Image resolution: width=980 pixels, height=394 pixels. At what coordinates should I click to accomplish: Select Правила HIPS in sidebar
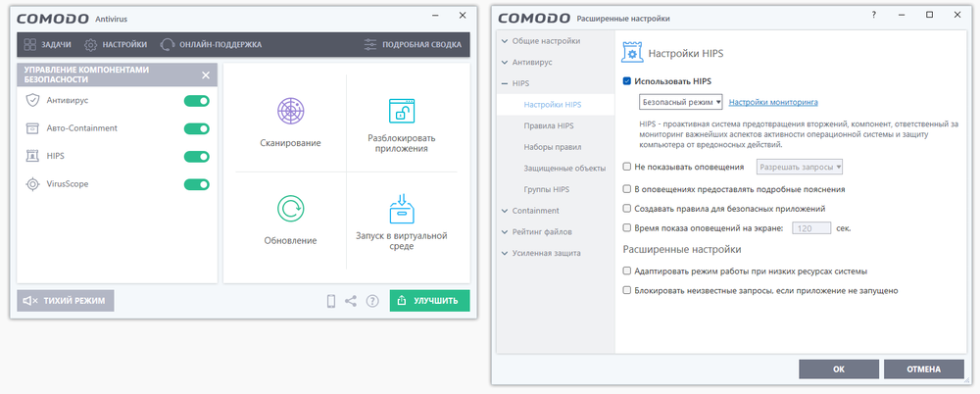[x=555, y=125]
